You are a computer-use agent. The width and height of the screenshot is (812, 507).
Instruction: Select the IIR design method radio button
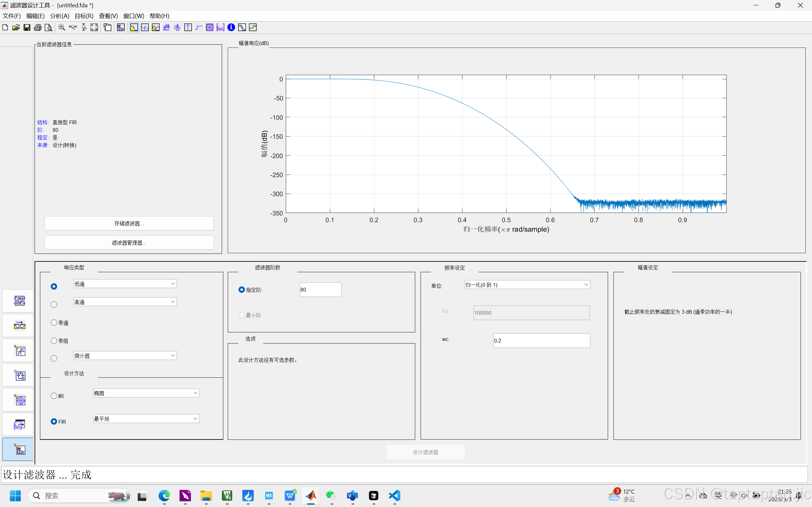click(x=54, y=396)
